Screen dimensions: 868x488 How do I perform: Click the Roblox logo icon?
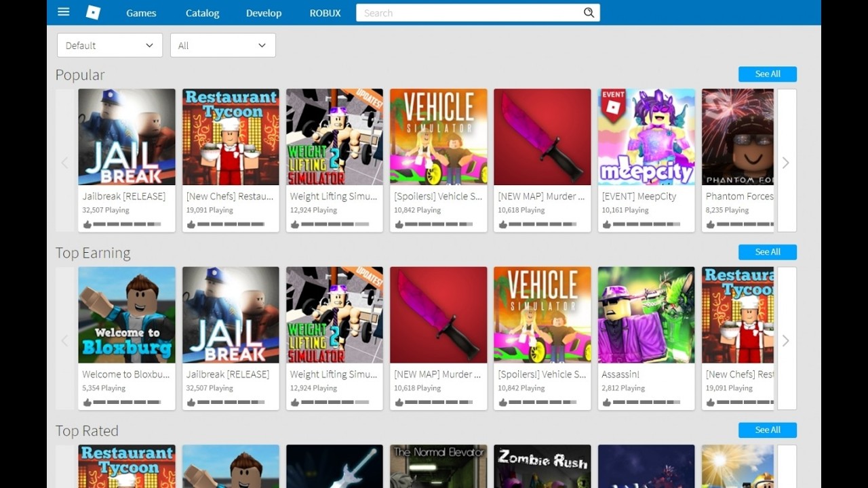(x=93, y=12)
